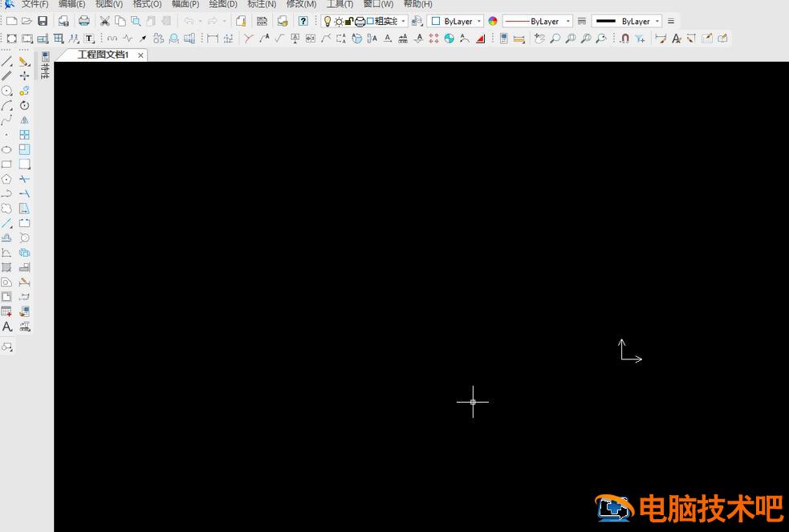Open the 绘图(D) menu
This screenshot has height=532, width=789.
pyautogui.click(x=223, y=4)
